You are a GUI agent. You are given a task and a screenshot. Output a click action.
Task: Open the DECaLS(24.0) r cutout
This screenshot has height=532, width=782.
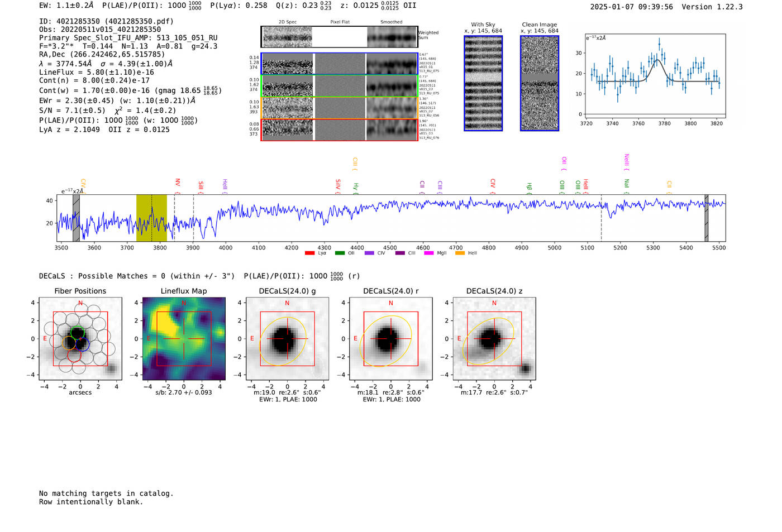[x=391, y=339]
